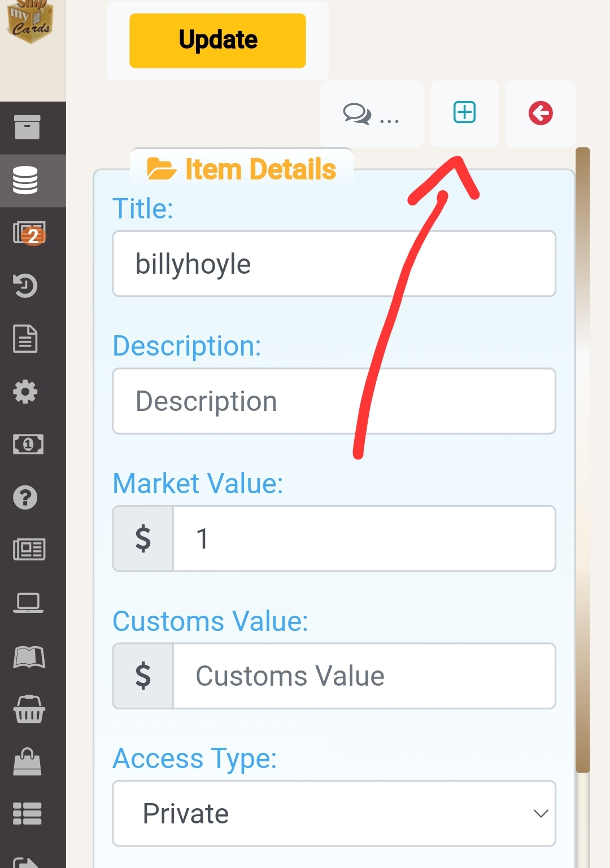Screen dimensions: 610x868
Task: Open the history clock sidebar icon
Action: (25, 286)
